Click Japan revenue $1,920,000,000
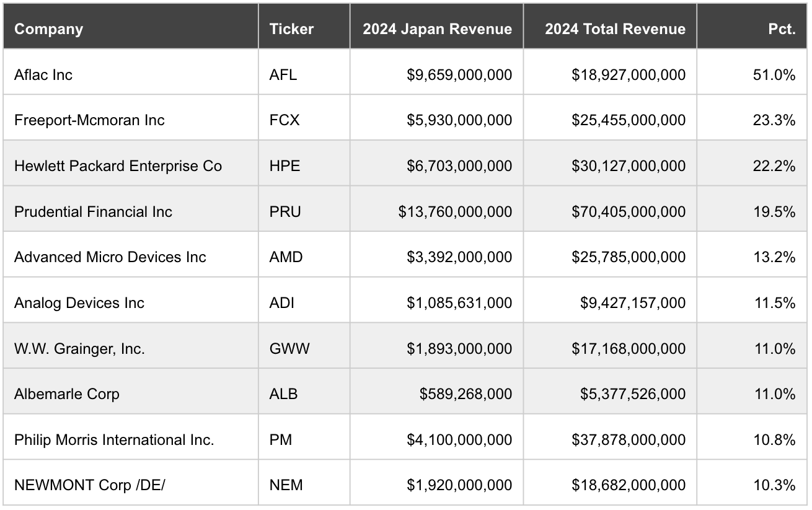Screen dimensions: 812x510 [x=436, y=482]
